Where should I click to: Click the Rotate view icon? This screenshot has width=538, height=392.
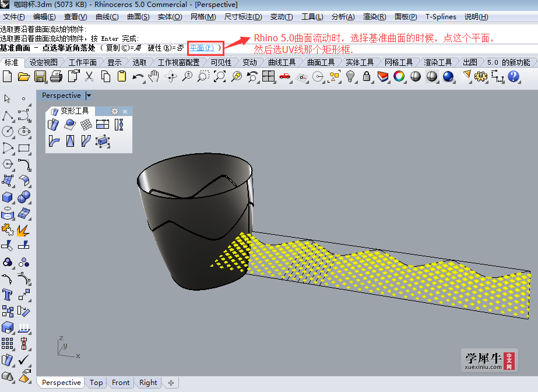pyautogui.click(x=171, y=76)
